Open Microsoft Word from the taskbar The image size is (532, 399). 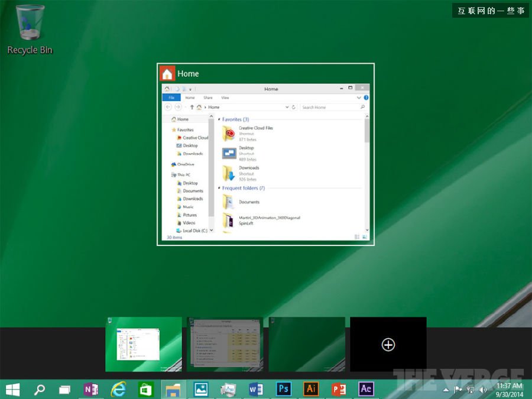tap(256, 389)
